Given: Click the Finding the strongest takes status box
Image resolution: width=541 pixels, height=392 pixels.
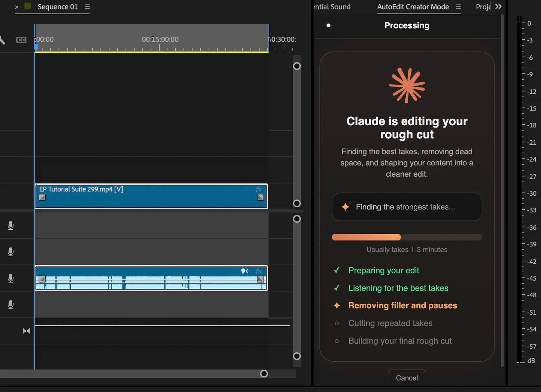Looking at the screenshot, I should (x=407, y=207).
